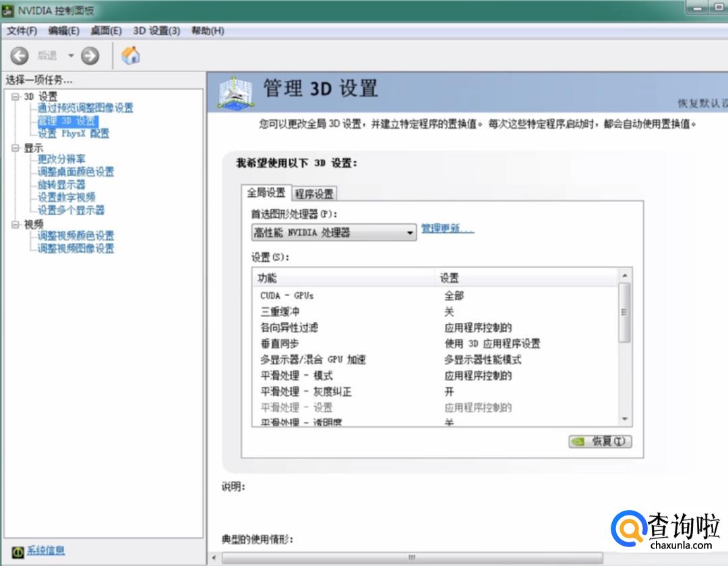Open the back history dropdown arrow
The width and height of the screenshot is (728, 566).
(71, 56)
